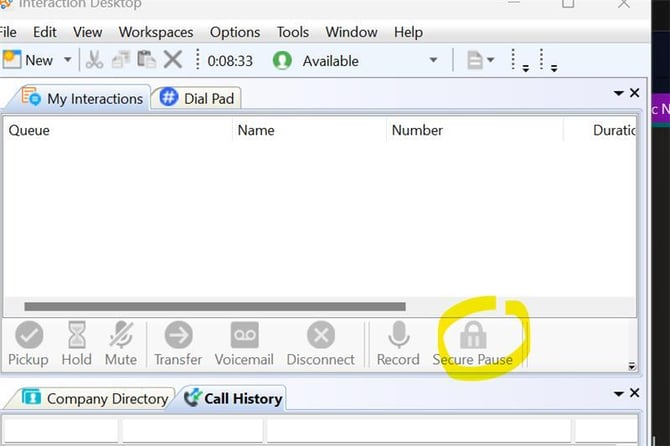This screenshot has width=670, height=446.
Task: Click the horizontal scrollbar in interactions list
Action: [215, 307]
